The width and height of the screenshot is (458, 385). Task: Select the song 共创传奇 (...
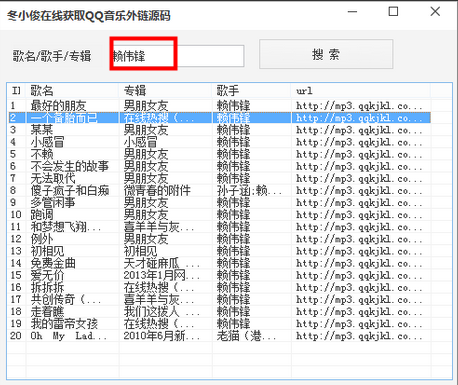point(66,299)
